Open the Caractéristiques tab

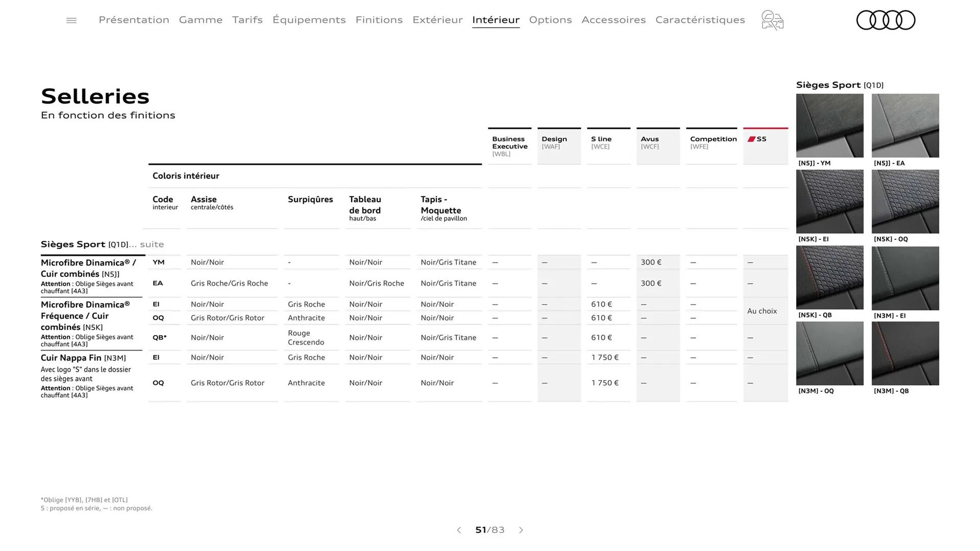pyautogui.click(x=700, y=20)
